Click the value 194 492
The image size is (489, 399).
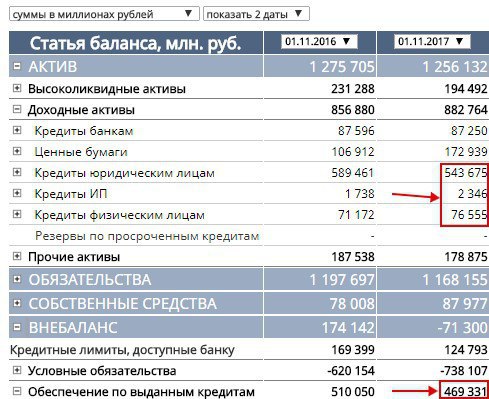(466, 89)
